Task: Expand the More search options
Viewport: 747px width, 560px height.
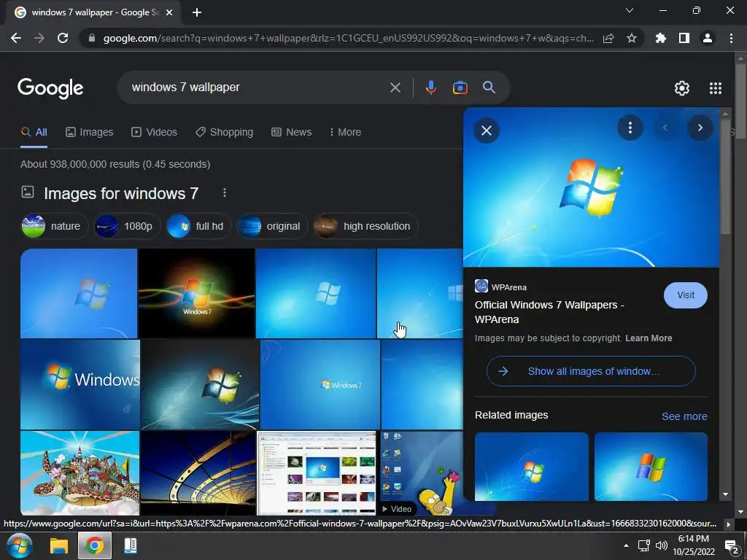Action: (345, 132)
